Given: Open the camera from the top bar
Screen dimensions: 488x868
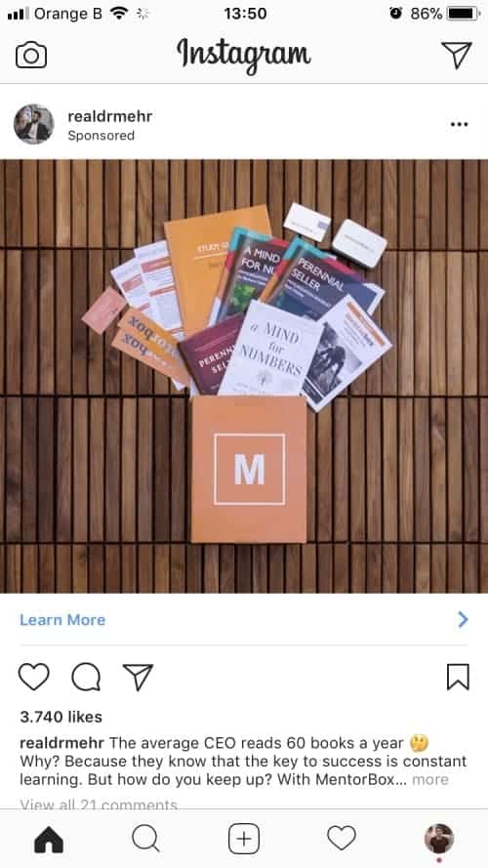Looking at the screenshot, I should [x=31, y=56].
